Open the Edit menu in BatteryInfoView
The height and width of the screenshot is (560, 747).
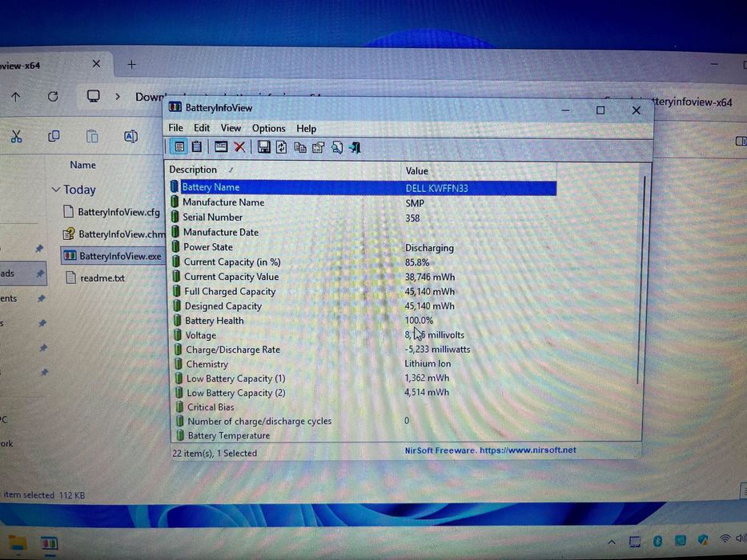(202, 128)
